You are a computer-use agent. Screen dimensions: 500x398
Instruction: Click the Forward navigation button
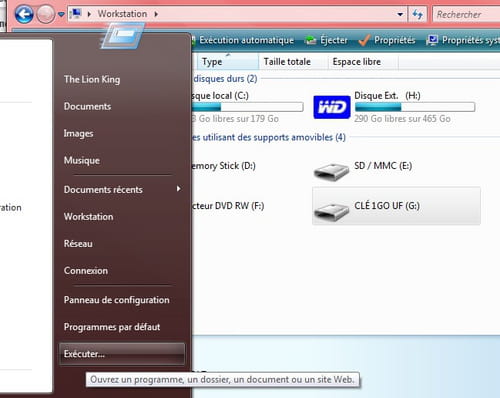45,14
